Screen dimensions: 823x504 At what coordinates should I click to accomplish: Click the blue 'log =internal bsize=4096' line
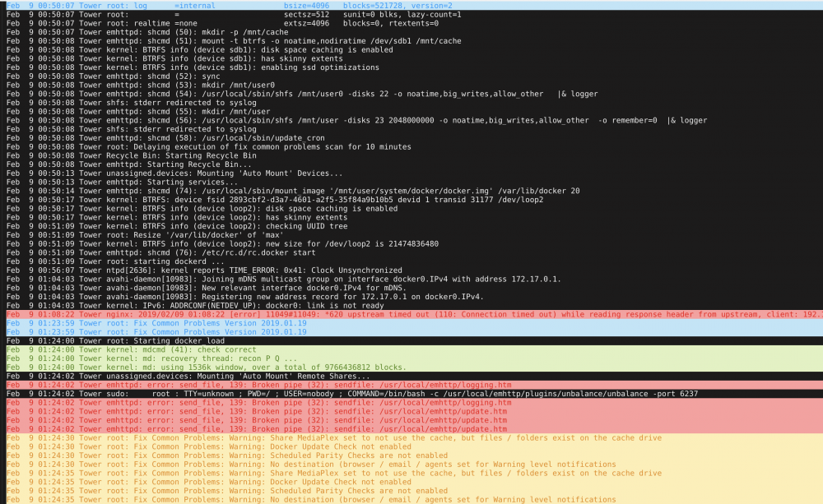click(x=230, y=6)
